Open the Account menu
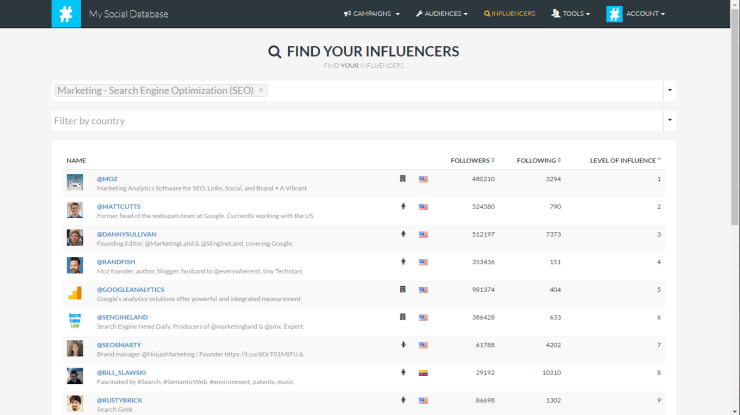Screen dimensions: 740x415 click(x=645, y=14)
